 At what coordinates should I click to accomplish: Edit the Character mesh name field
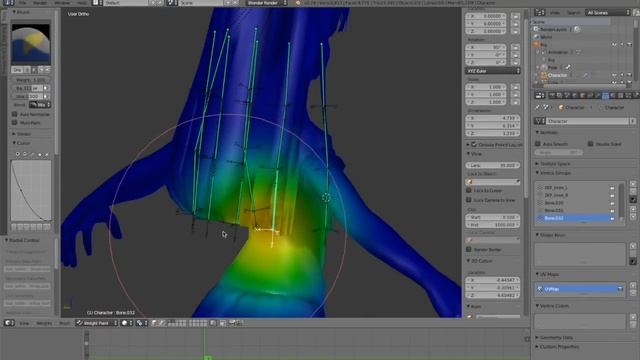tap(588, 121)
